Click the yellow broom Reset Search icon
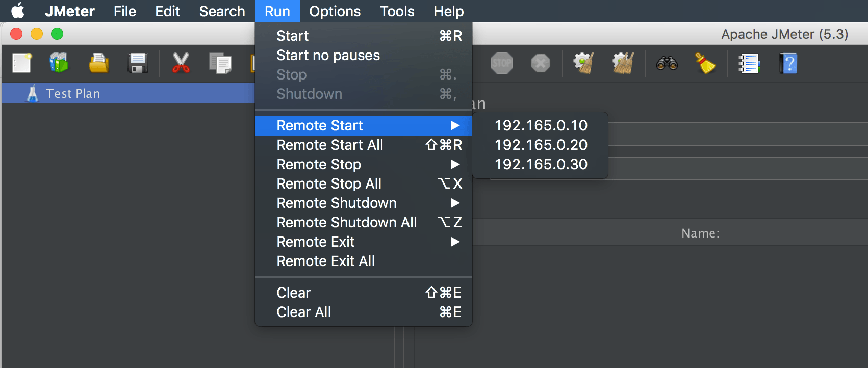 click(x=705, y=64)
